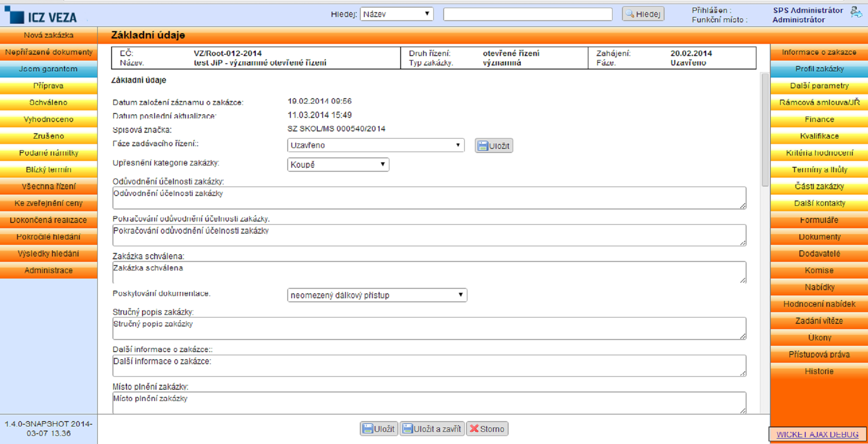
Task: Open Výsledky hledání menu item
Action: pyautogui.click(x=48, y=253)
